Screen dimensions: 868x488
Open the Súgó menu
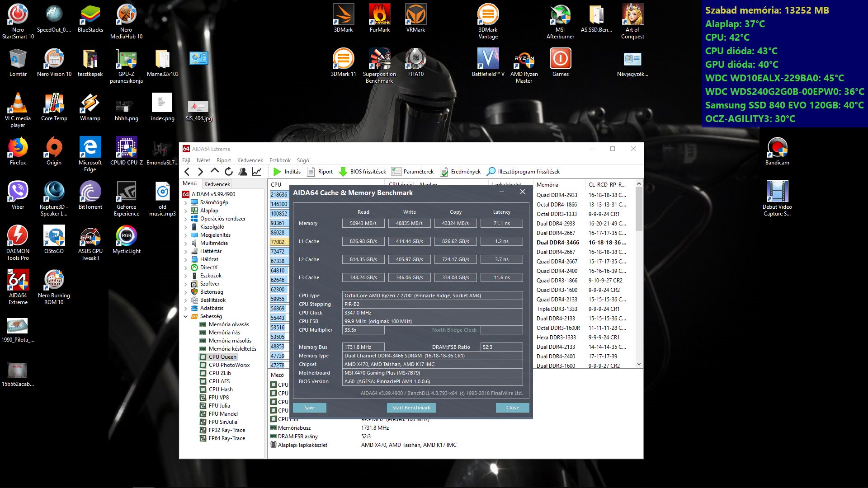click(x=303, y=160)
